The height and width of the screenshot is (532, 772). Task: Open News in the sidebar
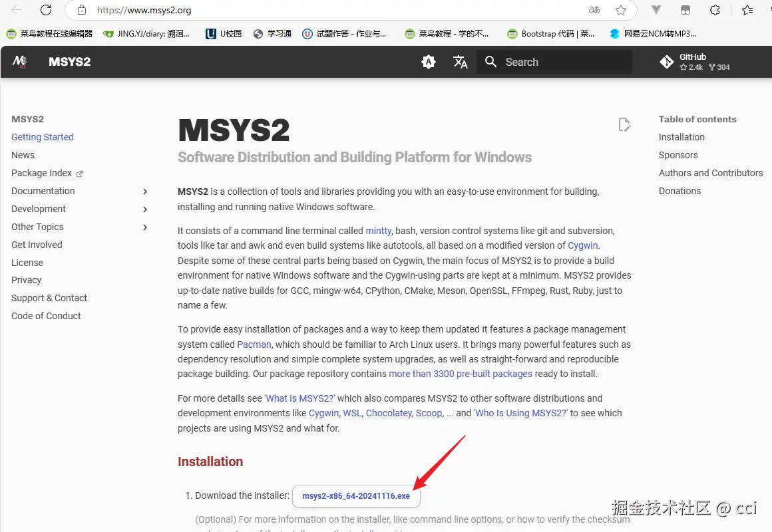pyautogui.click(x=23, y=155)
